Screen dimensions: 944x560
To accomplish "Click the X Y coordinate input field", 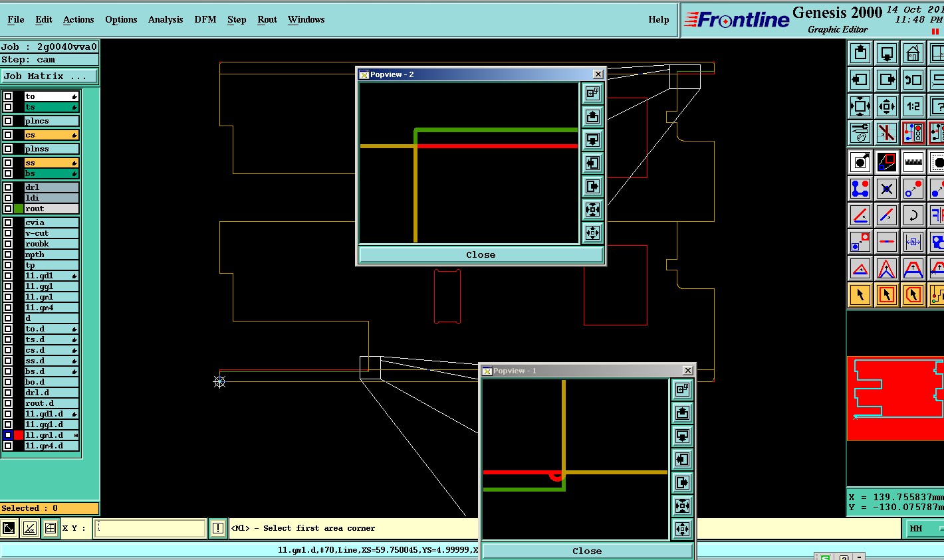I will click(x=149, y=528).
